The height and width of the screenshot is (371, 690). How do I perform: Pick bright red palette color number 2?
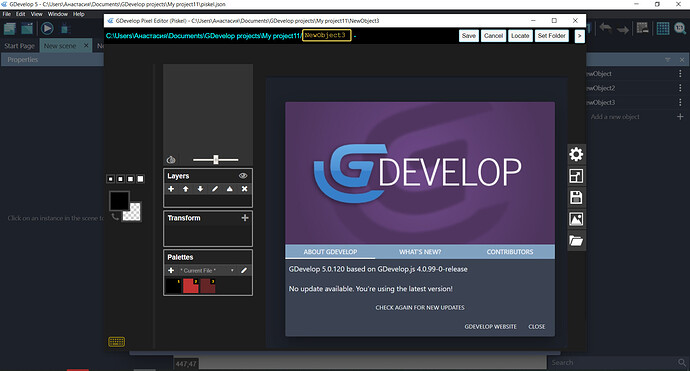[191, 286]
